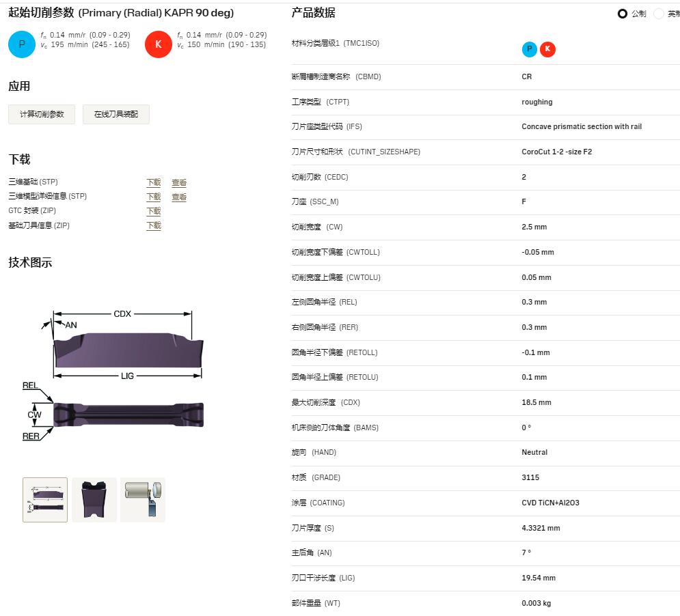Show the insert seat front-view thumbnail

point(94,500)
